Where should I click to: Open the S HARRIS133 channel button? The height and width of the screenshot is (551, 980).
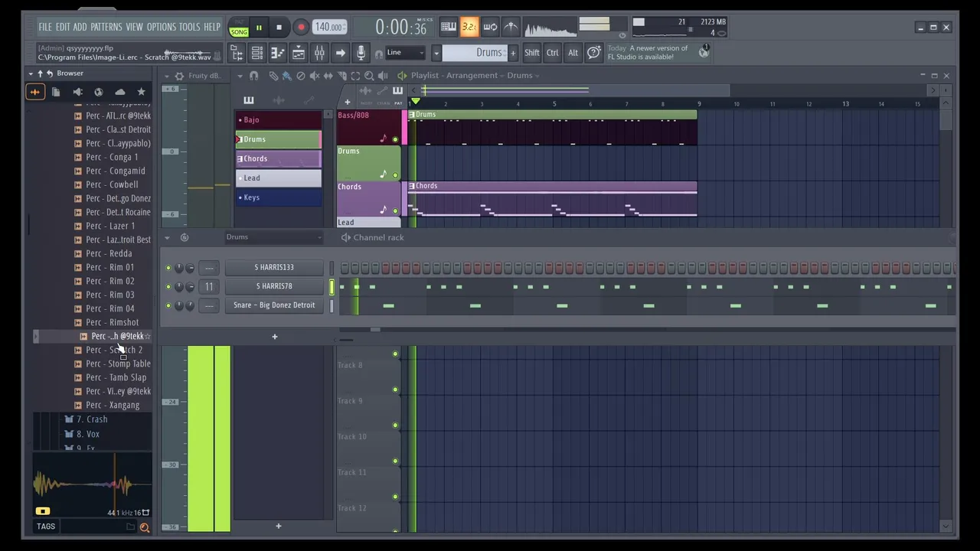coord(274,267)
